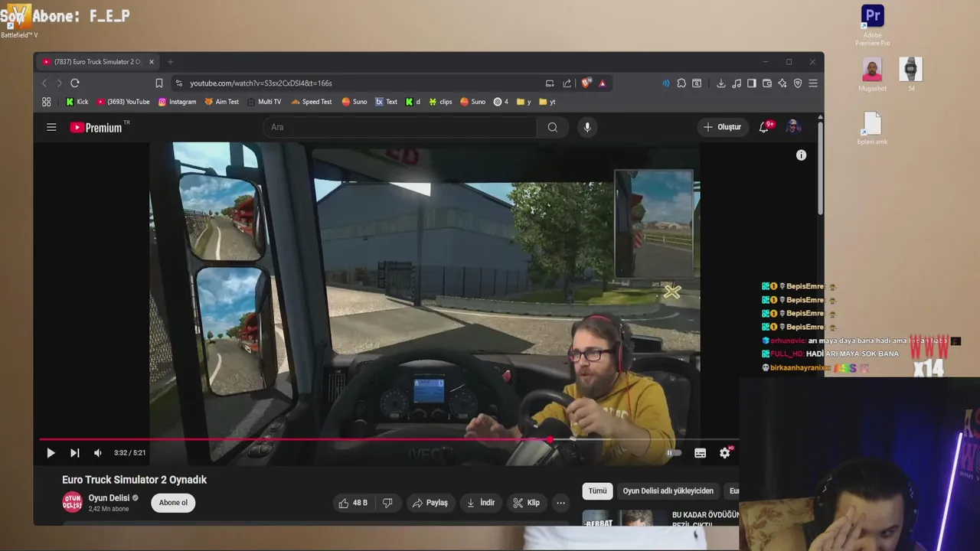Open the Oluştur create menu
Image resolution: width=980 pixels, height=551 pixels.
[x=722, y=127]
